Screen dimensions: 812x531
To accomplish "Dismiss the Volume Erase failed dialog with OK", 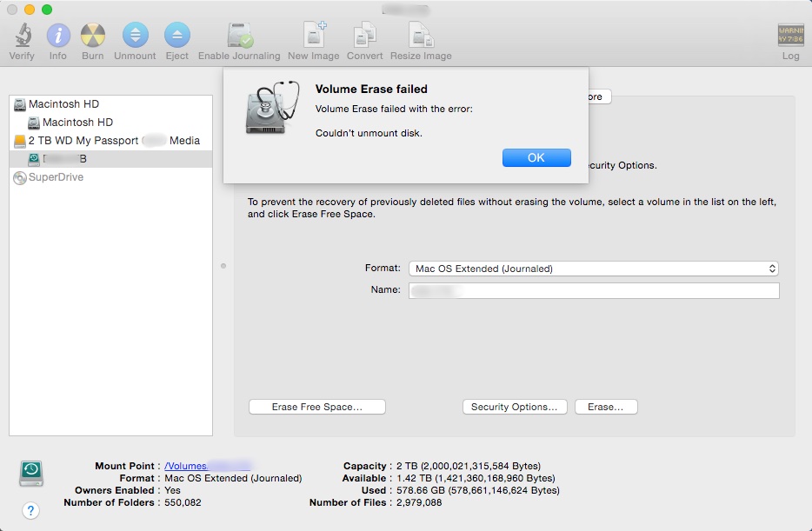I will [536, 157].
